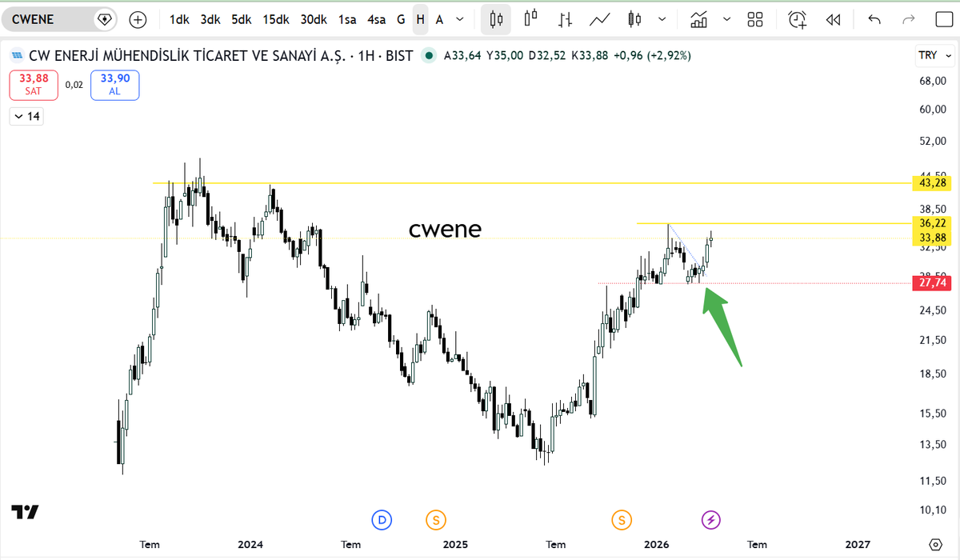Click the diamond icon beside CWENE
The width and height of the screenshot is (960, 560).
tap(104, 19)
